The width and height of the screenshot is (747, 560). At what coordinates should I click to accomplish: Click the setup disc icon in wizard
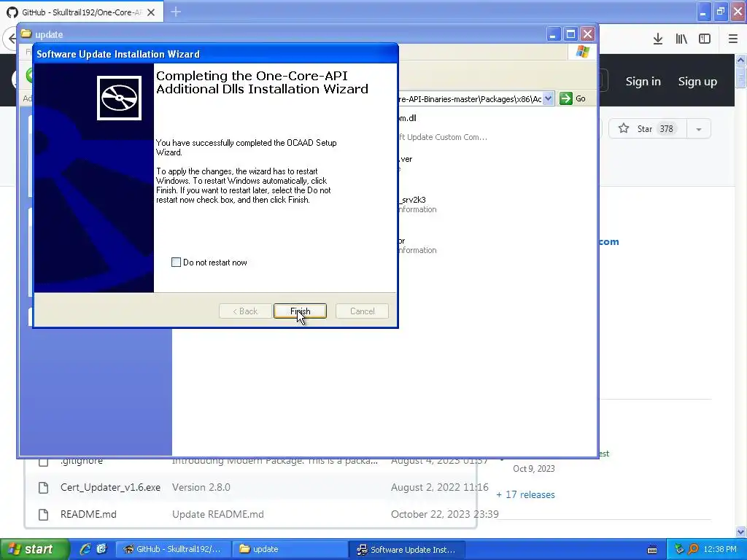(119, 98)
